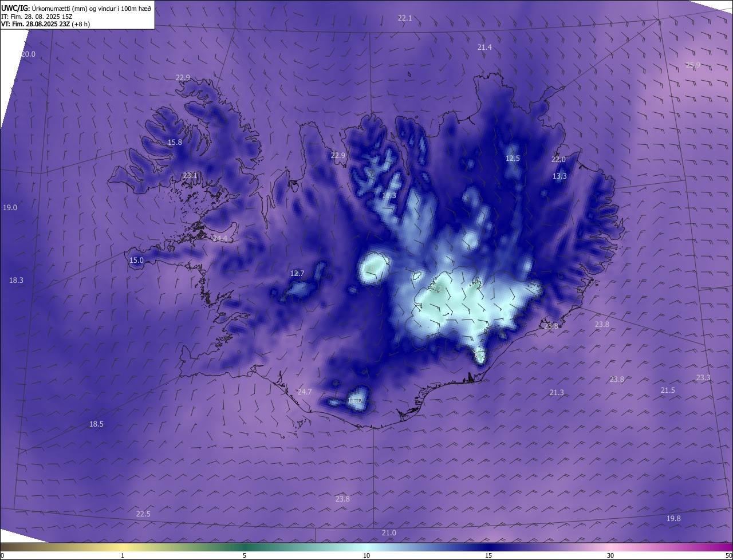Screen dimensions: 733x560
Task: Click the 22.1 value label
Action: [405, 18]
